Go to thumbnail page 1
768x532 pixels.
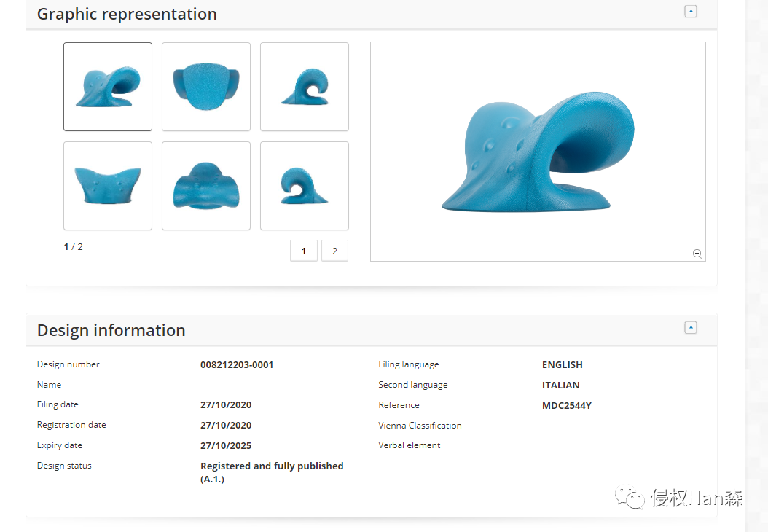point(304,251)
